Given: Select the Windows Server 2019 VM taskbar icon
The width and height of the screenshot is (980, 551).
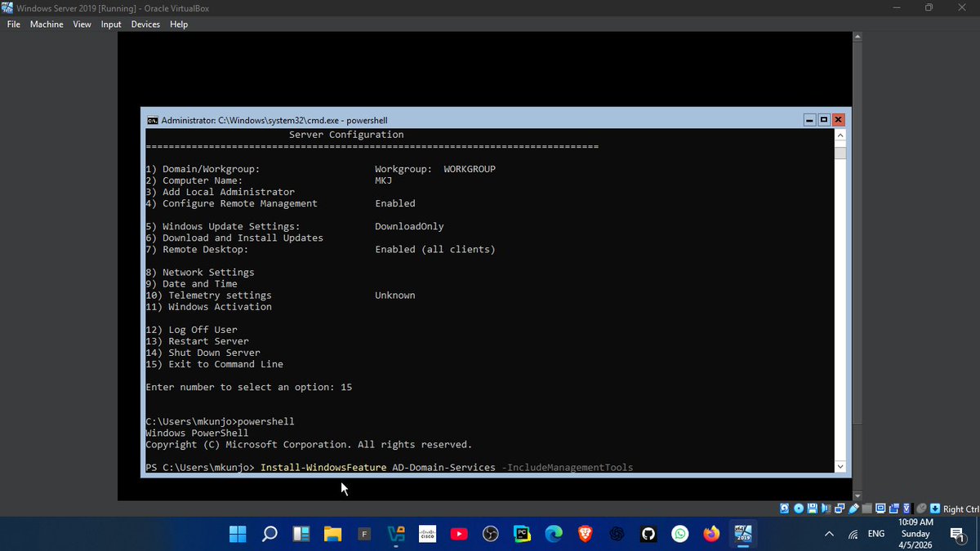Looking at the screenshot, I should [x=743, y=534].
